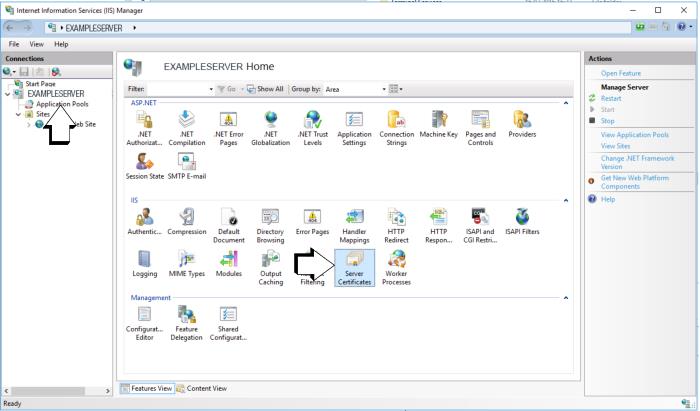
Task: Collapse the ASP.NET section
Action: (x=565, y=103)
